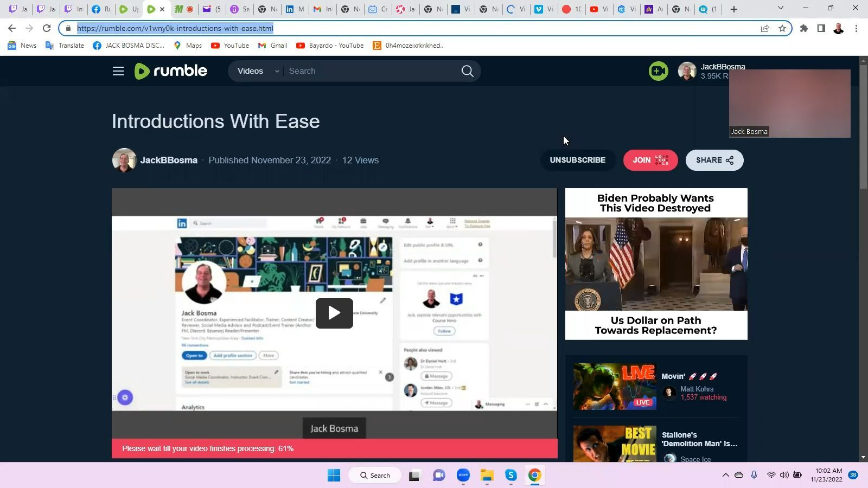Image resolution: width=868 pixels, height=488 pixels.
Task: Toggle Chrome side panel icon
Action: pyautogui.click(x=821, y=28)
